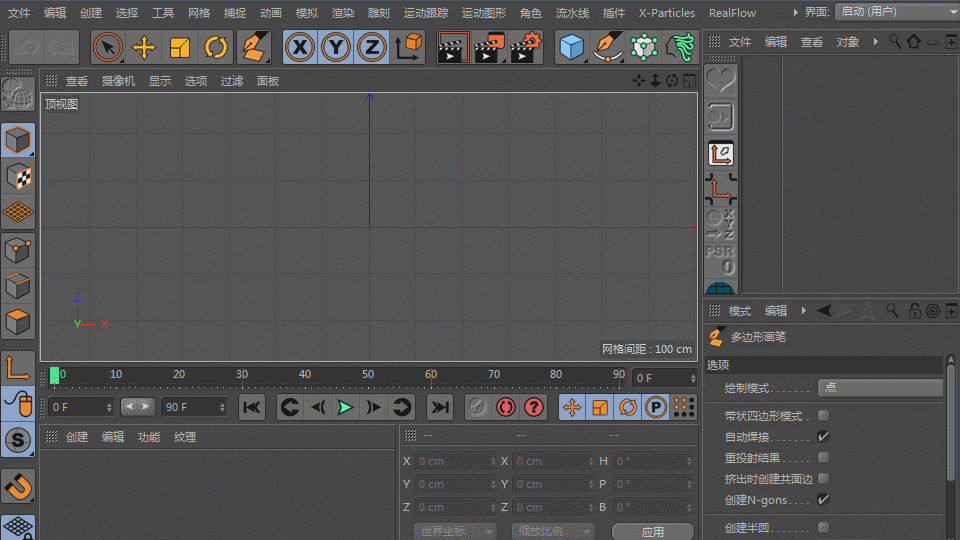Open the 摄像机 viewport menu
This screenshot has height=540, width=960.
tap(118, 81)
